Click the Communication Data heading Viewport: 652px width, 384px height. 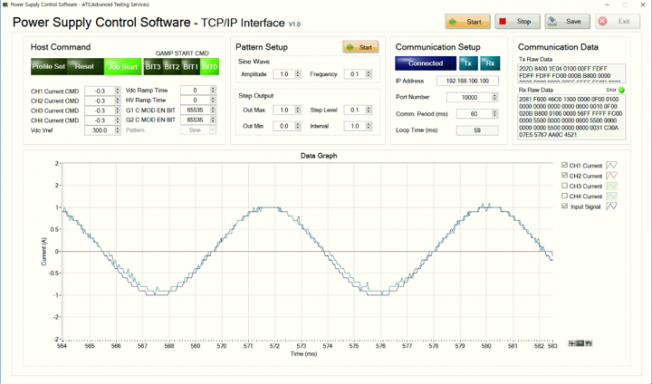558,47
